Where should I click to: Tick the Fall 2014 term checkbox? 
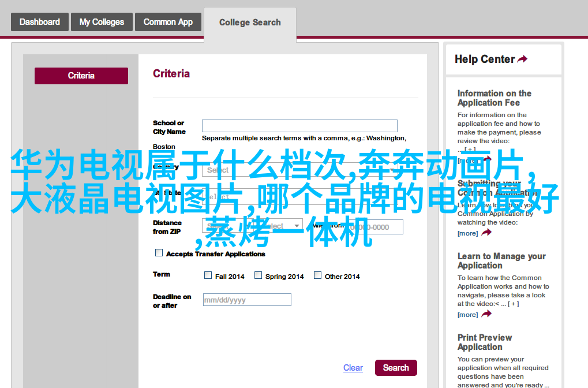[208, 275]
